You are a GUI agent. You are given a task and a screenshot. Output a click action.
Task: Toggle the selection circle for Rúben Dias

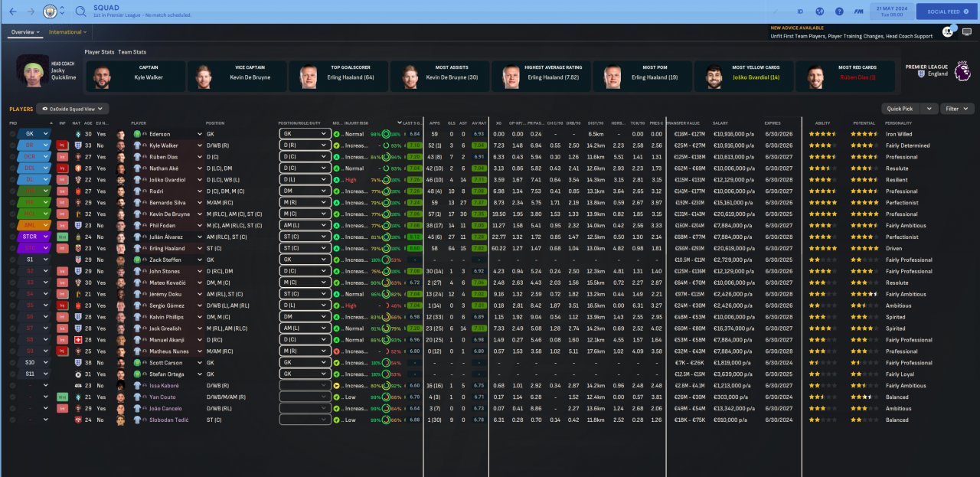(x=12, y=157)
